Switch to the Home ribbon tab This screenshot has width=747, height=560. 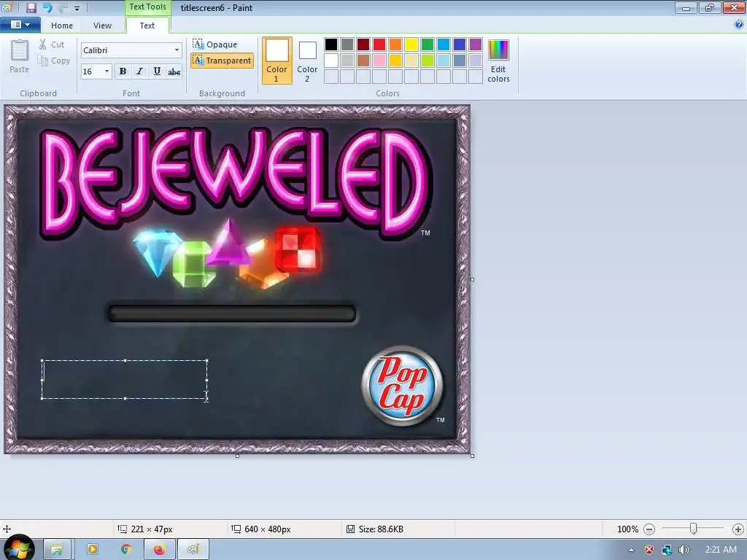[62, 26]
